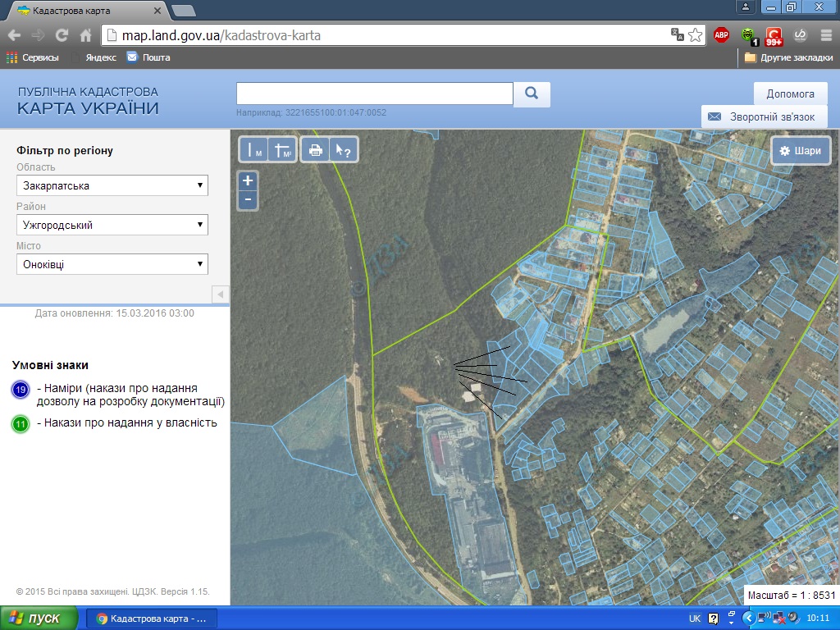The image size is (840, 630).
Task: Expand the Місто dropdown showing Оноківці
Action: point(112,264)
